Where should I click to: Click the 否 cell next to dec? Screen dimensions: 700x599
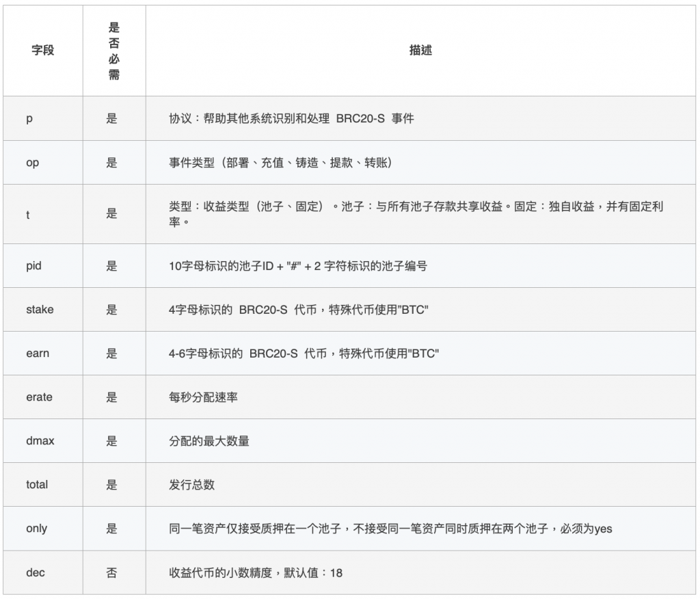pyautogui.click(x=113, y=572)
